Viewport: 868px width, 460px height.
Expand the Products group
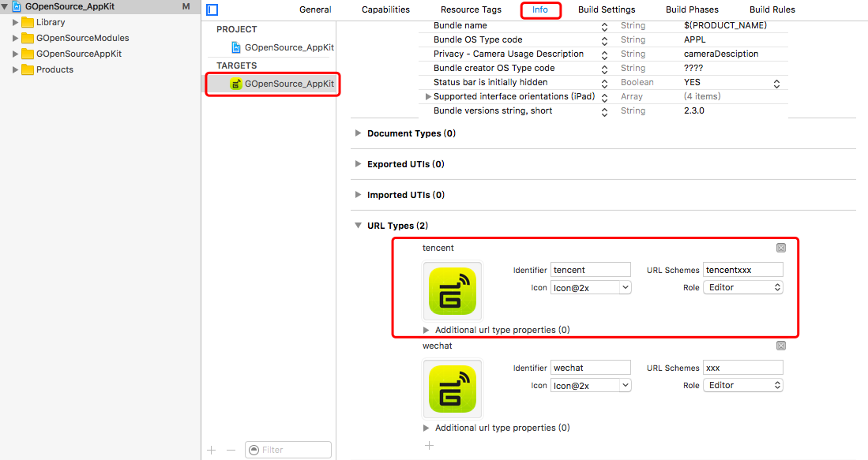(x=13, y=69)
